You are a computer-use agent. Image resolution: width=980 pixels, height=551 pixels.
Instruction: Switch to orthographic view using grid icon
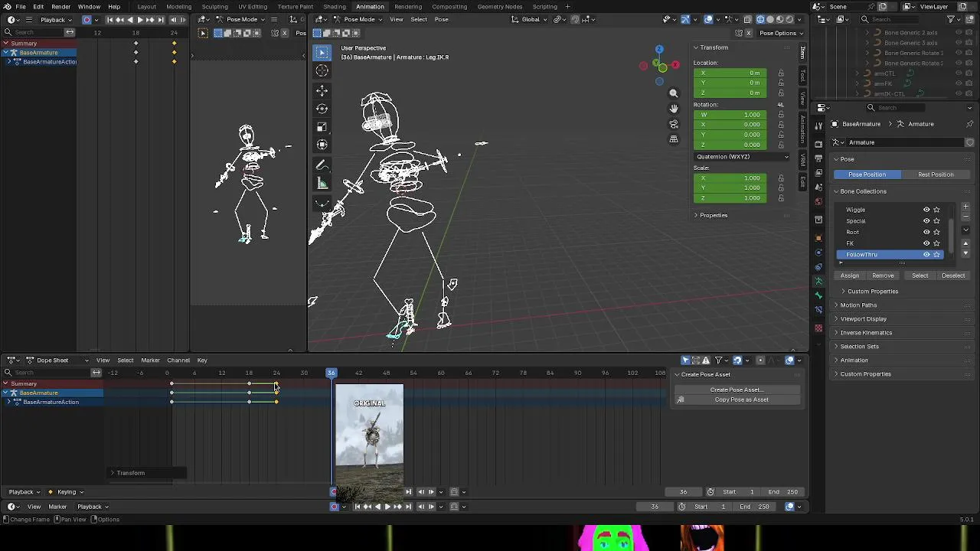[x=674, y=139]
